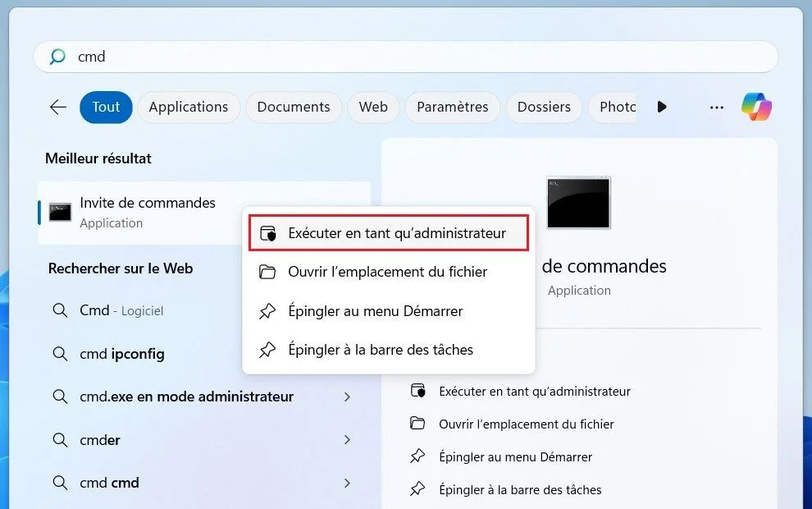Click into the search field containing cmd

[410, 57]
